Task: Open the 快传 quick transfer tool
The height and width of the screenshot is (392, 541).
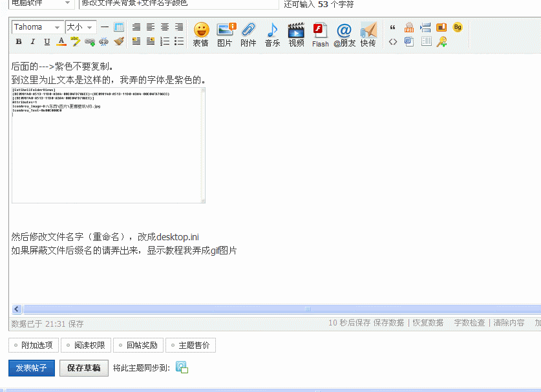Action: pos(368,34)
